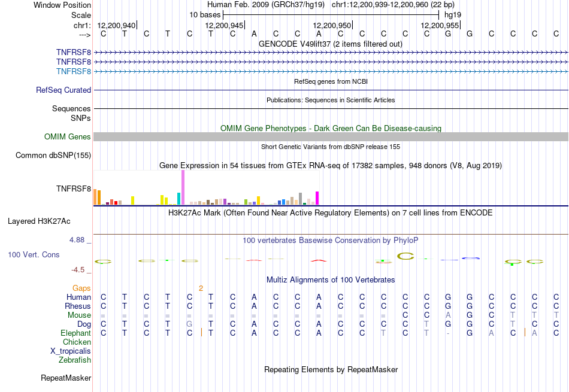Open the H3K27Ac Mark track title
The width and height of the screenshot is (569, 392).
tap(330, 213)
